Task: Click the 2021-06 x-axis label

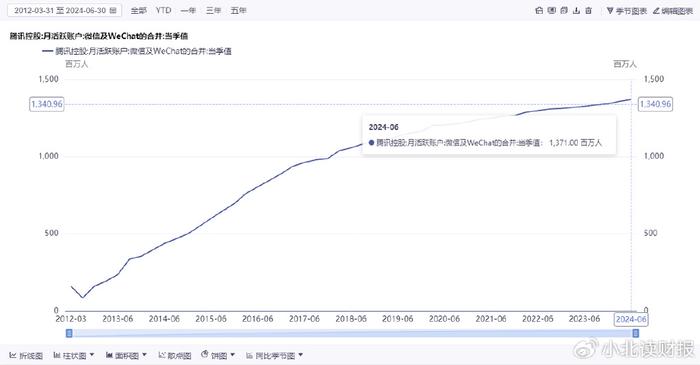Action: point(491,319)
